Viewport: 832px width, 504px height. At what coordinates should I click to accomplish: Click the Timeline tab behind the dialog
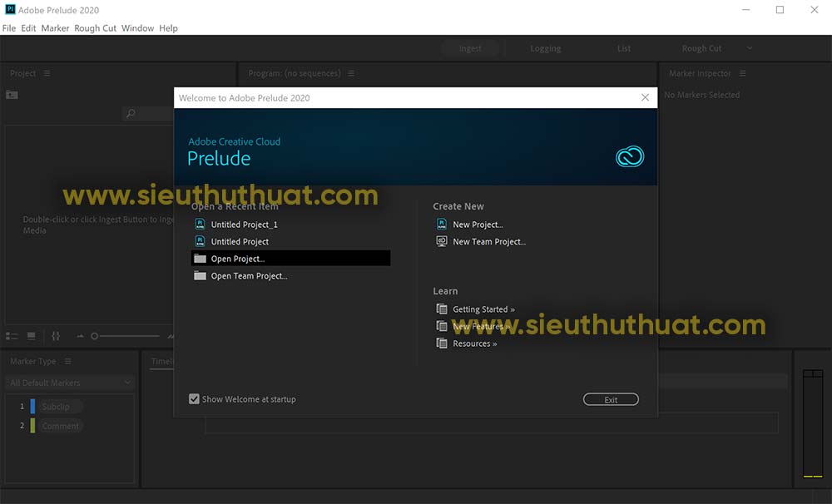pyautogui.click(x=162, y=361)
